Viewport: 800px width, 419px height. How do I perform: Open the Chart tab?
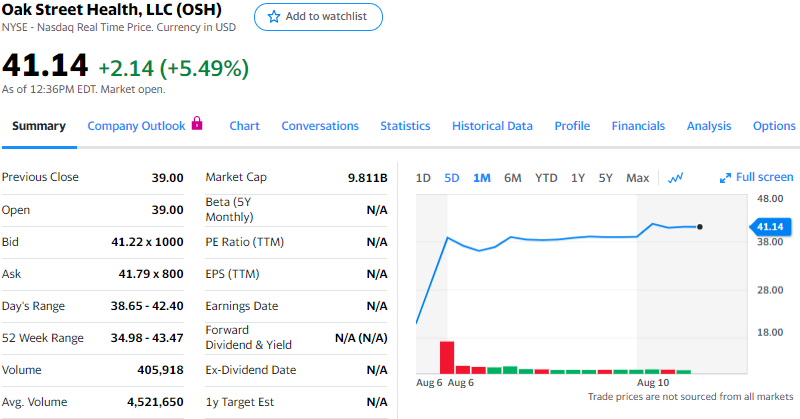click(244, 126)
